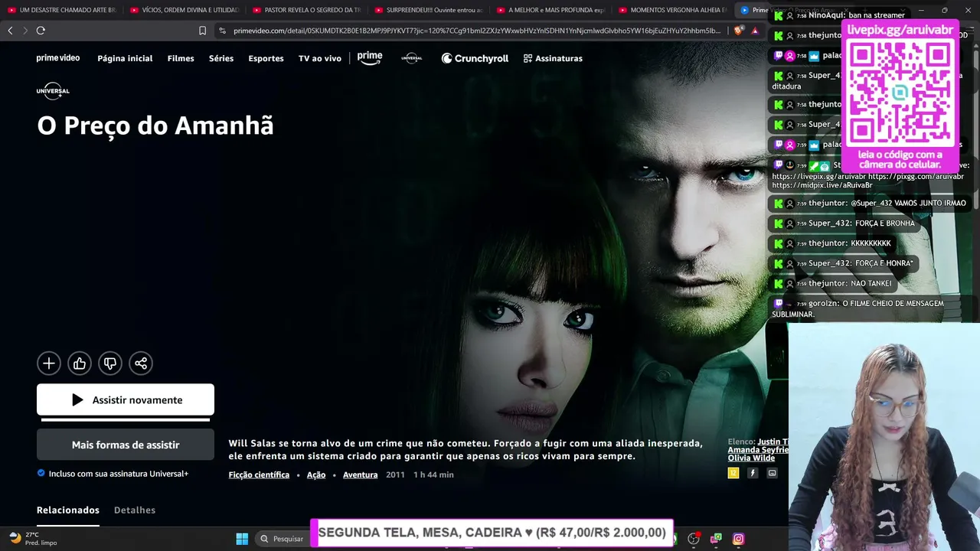Open the Esportes menu item

(266, 58)
